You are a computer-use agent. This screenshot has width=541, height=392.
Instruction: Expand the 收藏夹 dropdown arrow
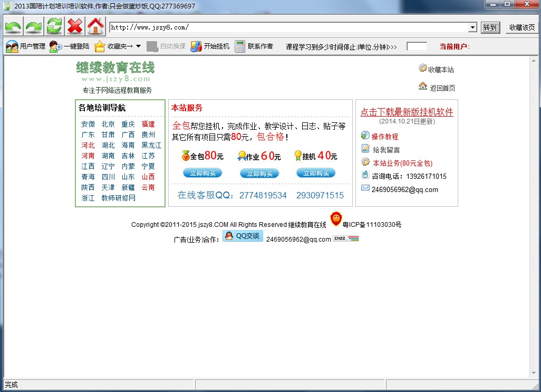tap(138, 46)
